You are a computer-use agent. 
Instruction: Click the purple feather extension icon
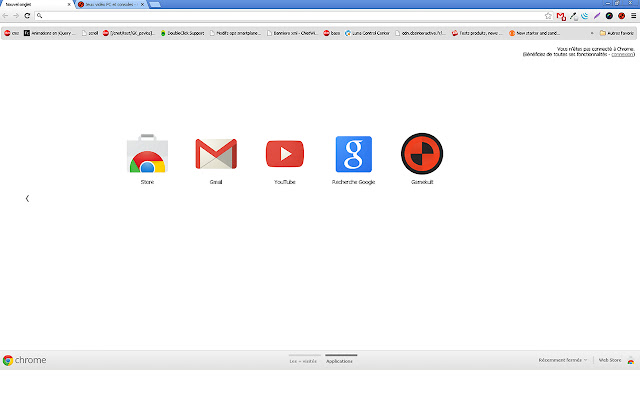pos(597,16)
